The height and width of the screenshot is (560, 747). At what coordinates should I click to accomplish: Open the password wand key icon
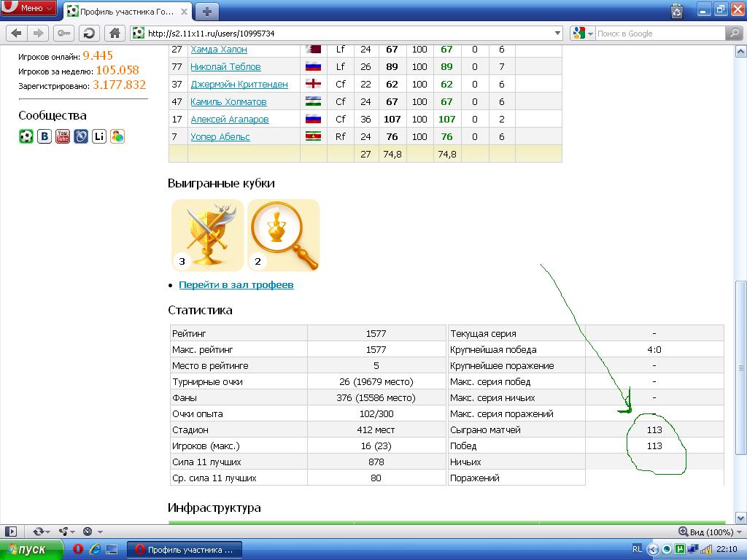(x=64, y=33)
